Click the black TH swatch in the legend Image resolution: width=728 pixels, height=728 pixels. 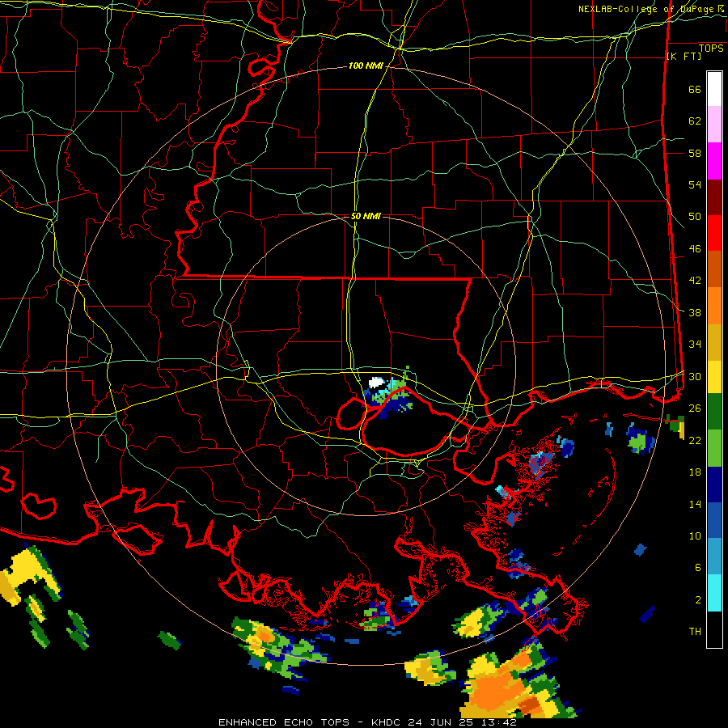tap(714, 629)
